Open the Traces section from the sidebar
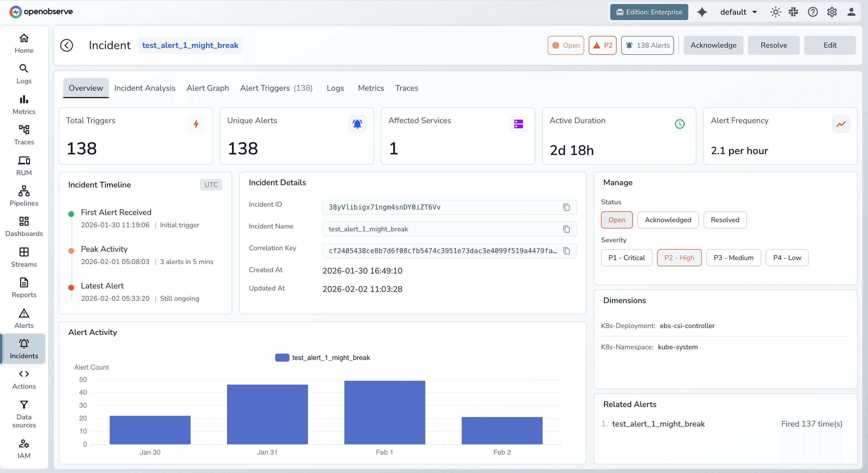 (x=24, y=134)
